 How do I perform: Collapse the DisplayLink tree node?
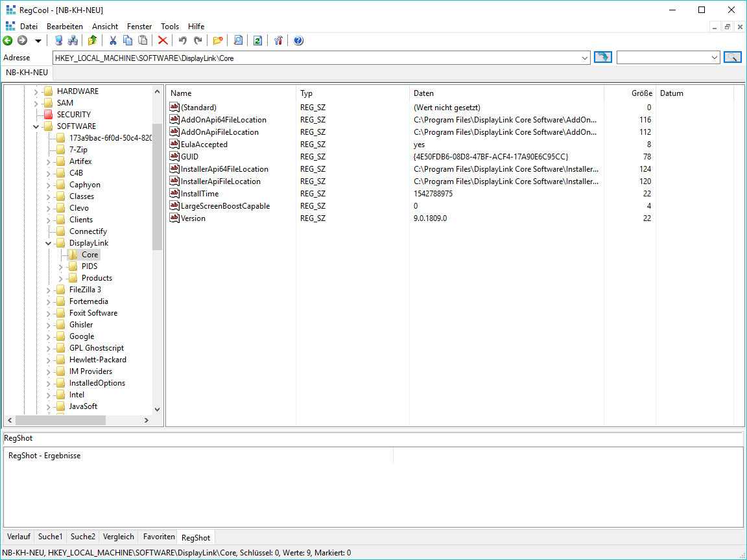(49, 243)
